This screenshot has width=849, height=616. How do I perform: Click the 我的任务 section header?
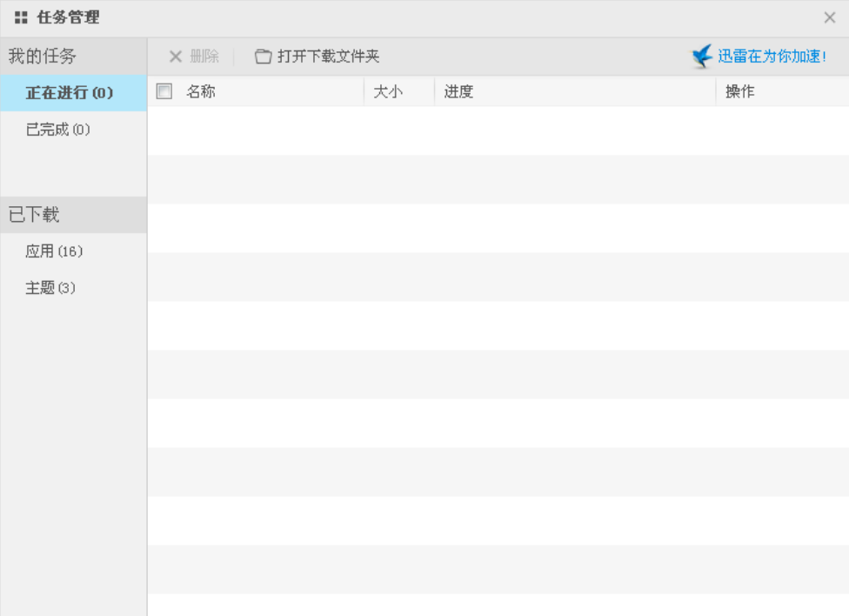point(43,57)
